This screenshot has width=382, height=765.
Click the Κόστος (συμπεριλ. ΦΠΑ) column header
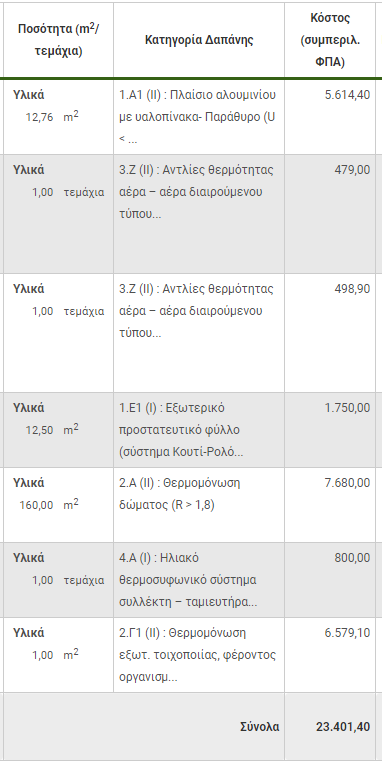(x=330, y=40)
